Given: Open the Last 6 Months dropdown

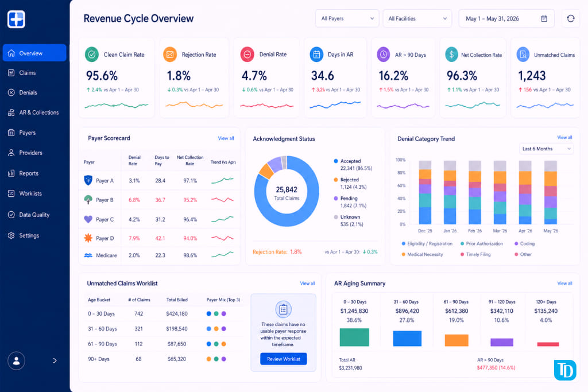Looking at the screenshot, I should point(547,149).
